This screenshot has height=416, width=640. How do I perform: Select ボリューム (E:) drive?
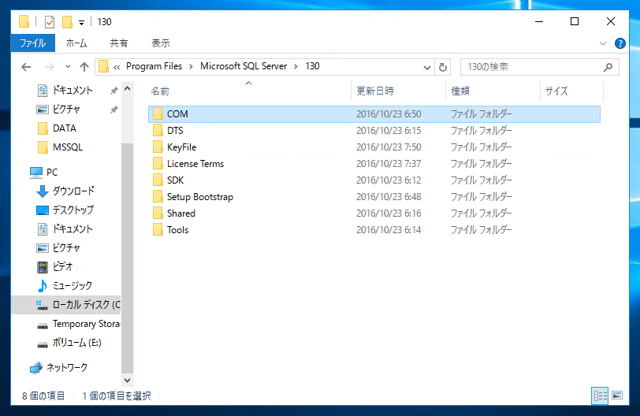pyautogui.click(x=76, y=343)
